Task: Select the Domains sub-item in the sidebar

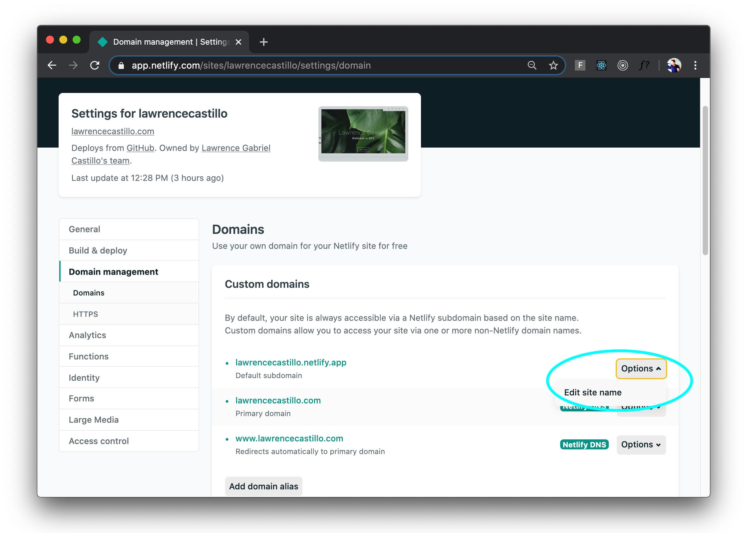Action: 88,292
